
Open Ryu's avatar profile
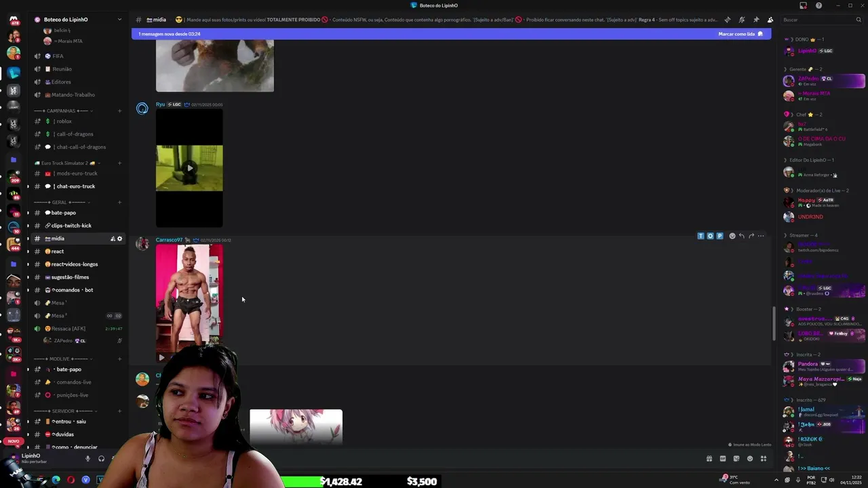coord(142,108)
